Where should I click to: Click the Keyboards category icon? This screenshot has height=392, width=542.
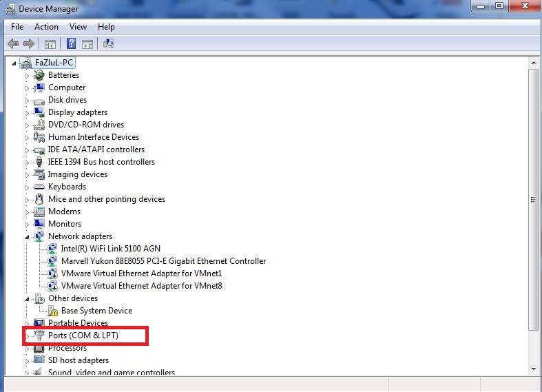point(39,187)
